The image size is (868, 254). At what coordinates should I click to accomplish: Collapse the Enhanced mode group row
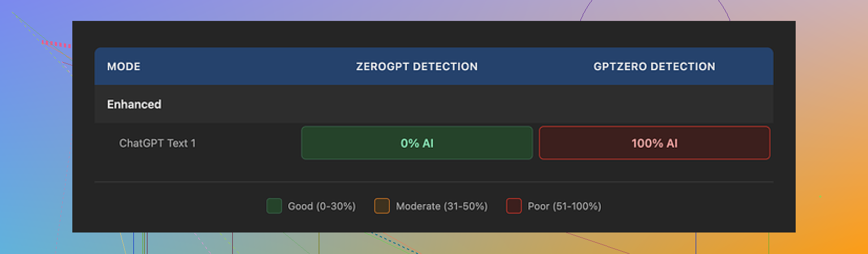tap(134, 105)
